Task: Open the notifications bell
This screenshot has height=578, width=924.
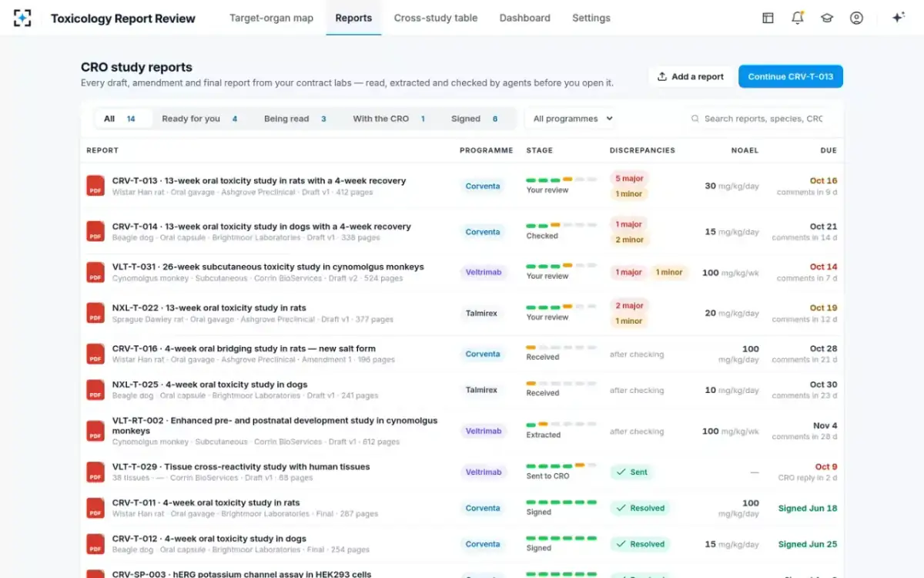Action: click(797, 18)
